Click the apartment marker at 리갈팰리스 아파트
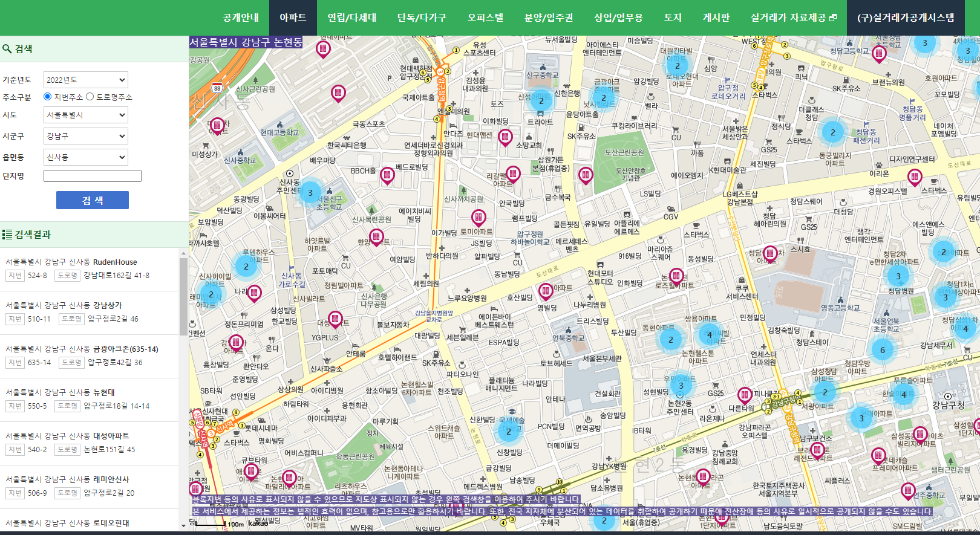Screen dimensions: 980x535 pos(513,176)
